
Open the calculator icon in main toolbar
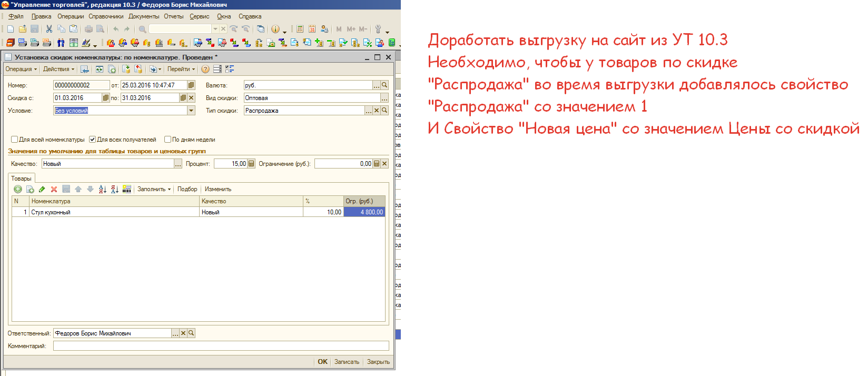tap(300, 29)
